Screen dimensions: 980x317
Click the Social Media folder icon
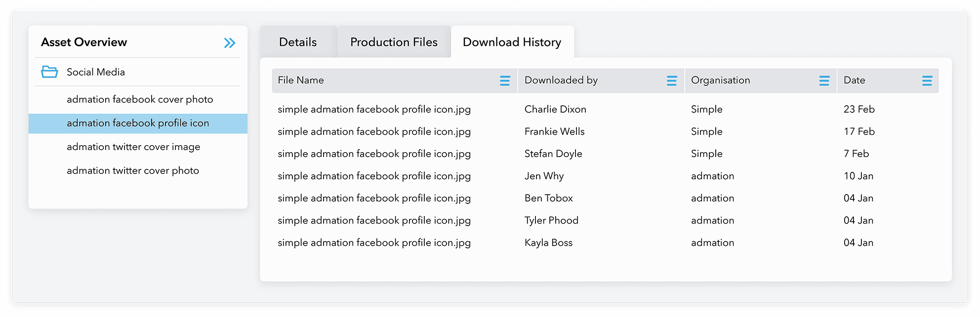[49, 72]
